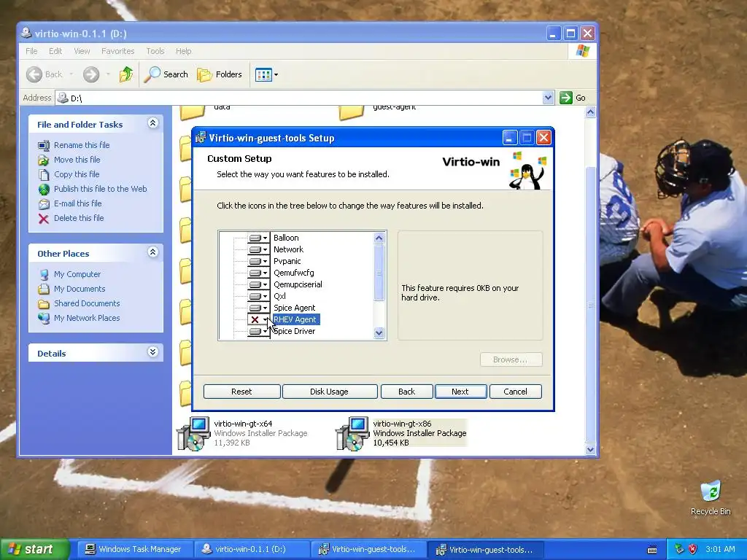Click the Explorer Back arrow icon
The image size is (747, 560).
coord(34,74)
